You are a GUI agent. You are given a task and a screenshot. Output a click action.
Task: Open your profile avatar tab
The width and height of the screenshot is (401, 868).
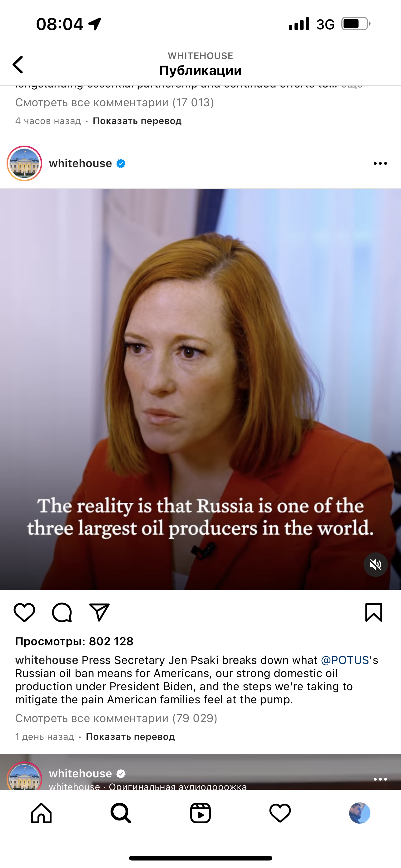[359, 813]
